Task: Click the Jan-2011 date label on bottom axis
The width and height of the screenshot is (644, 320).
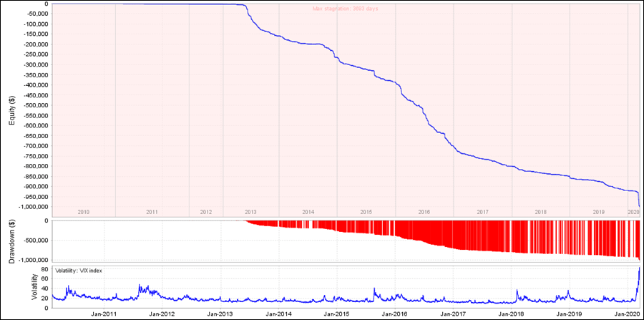Action: point(104,314)
